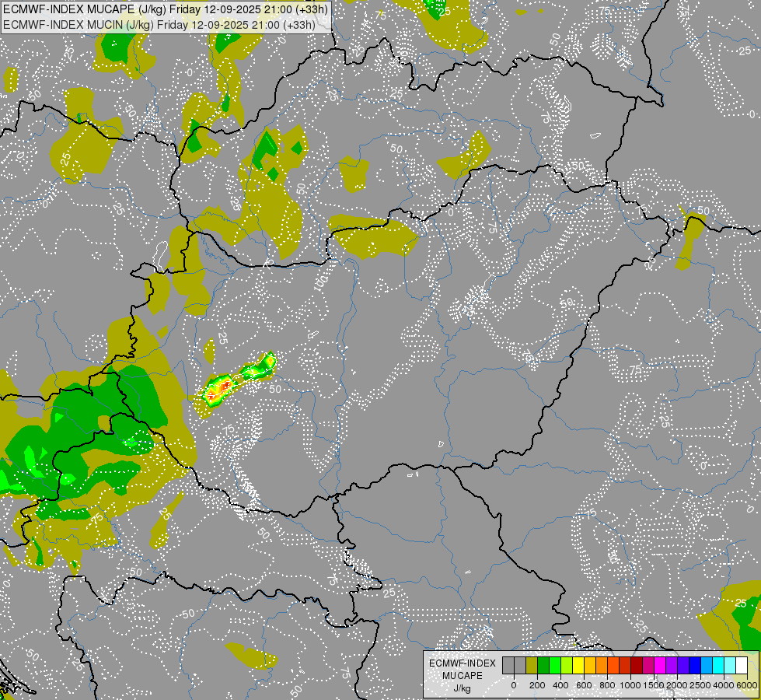This screenshot has height=700, width=761.
Task: Pick the bright magenta legend swatch
Action: click(661, 666)
